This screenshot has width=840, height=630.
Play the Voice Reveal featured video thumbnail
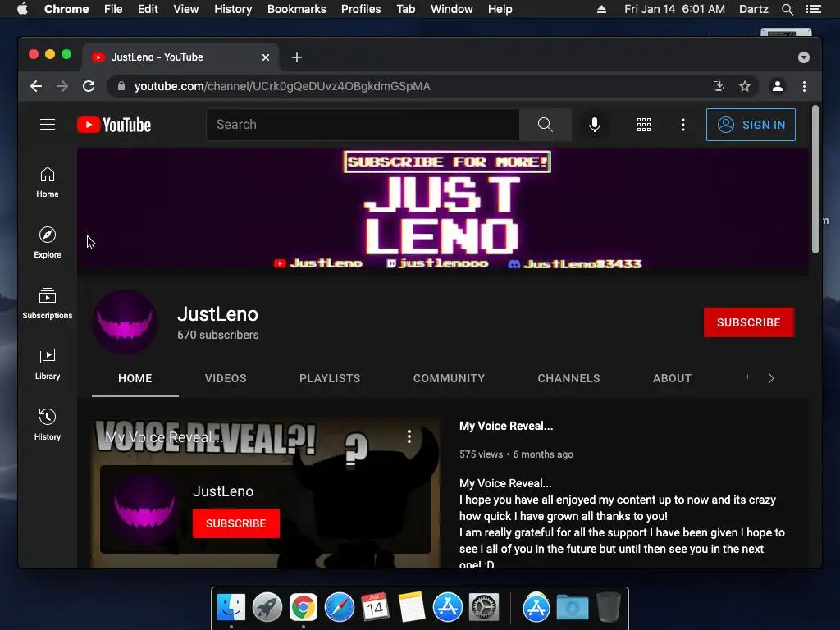(265, 493)
